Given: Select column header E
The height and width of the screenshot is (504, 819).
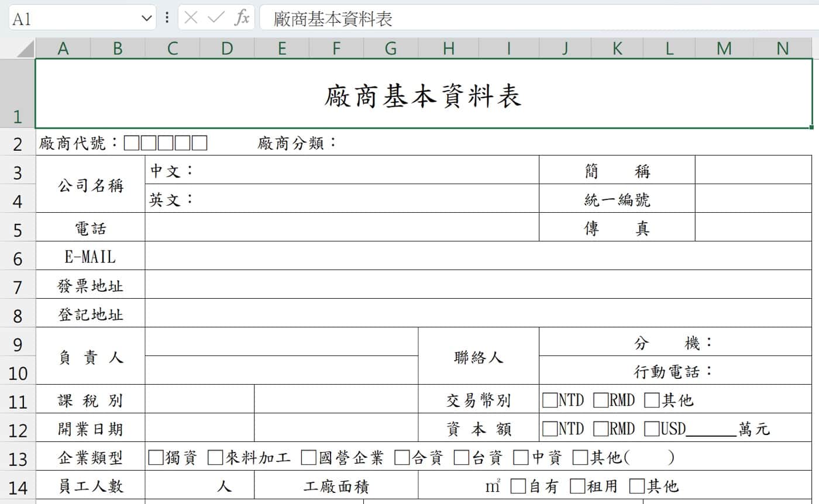Looking at the screenshot, I should (282, 49).
